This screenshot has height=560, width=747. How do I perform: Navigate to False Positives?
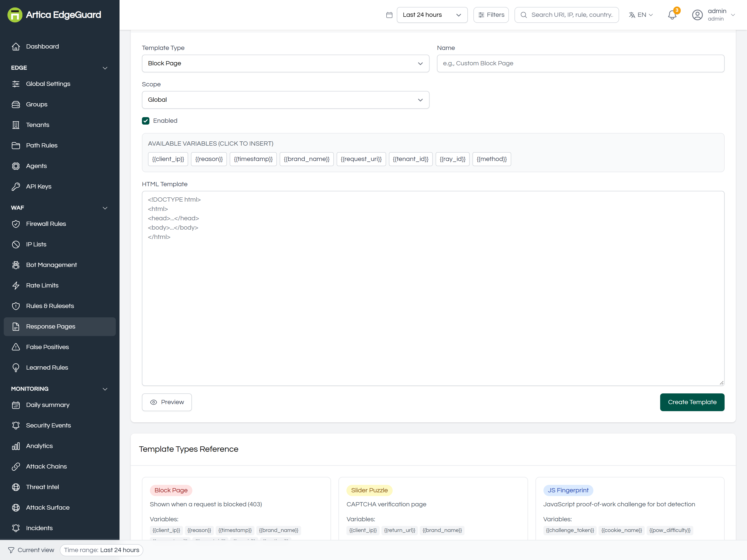(x=60, y=347)
